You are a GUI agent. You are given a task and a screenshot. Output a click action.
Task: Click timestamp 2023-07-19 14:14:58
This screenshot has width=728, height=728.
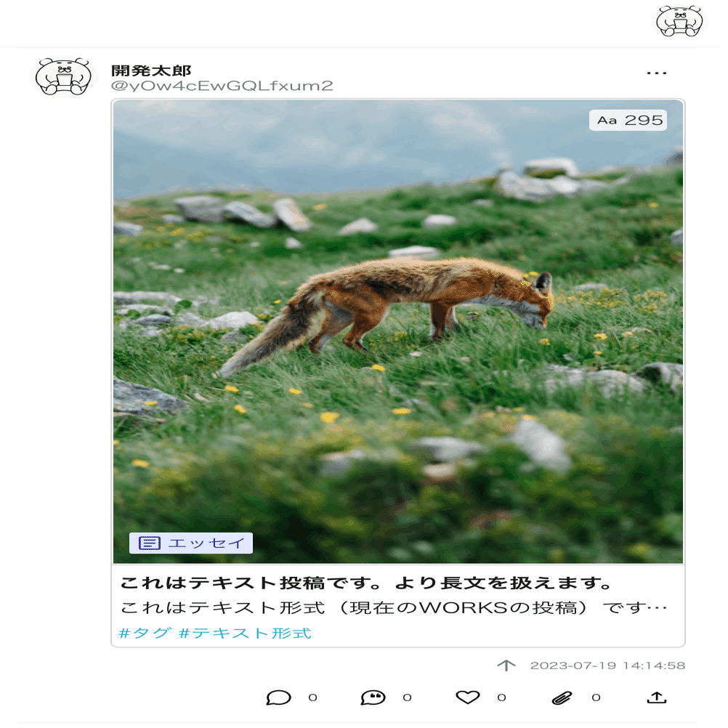607,666
